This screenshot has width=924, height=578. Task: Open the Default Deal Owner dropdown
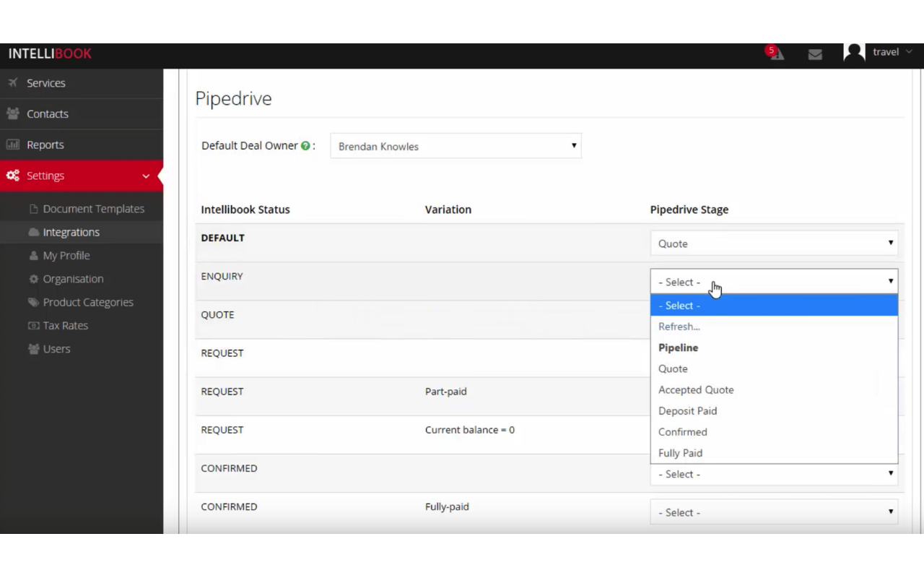pyautogui.click(x=456, y=146)
